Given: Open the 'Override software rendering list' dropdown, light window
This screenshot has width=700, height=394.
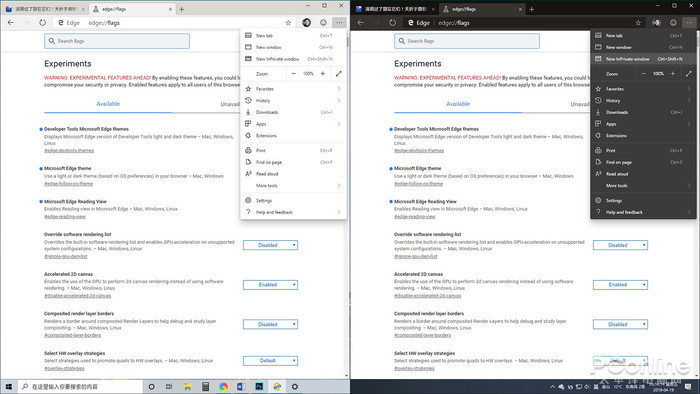Looking at the screenshot, I should [x=271, y=245].
